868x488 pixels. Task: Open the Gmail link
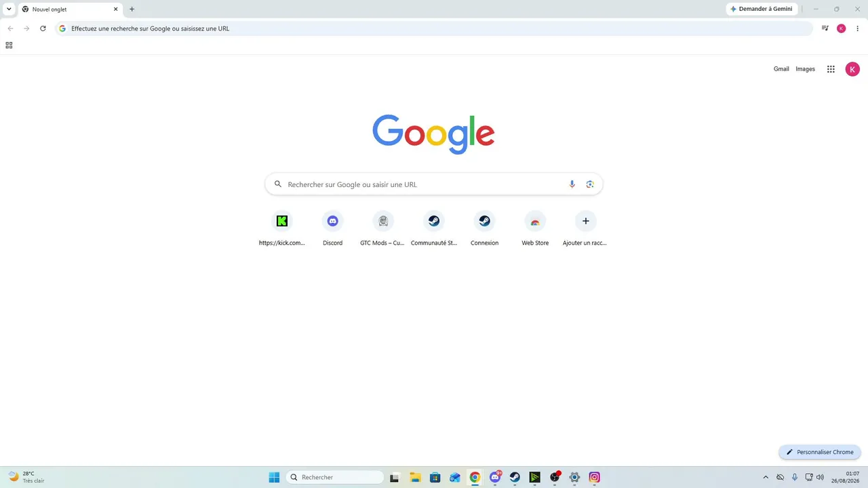[781, 69]
